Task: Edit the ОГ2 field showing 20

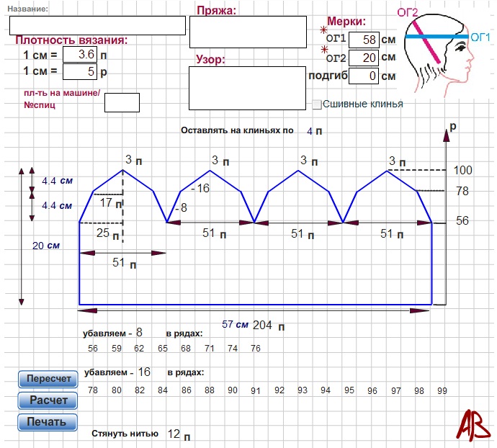Action: [364, 57]
